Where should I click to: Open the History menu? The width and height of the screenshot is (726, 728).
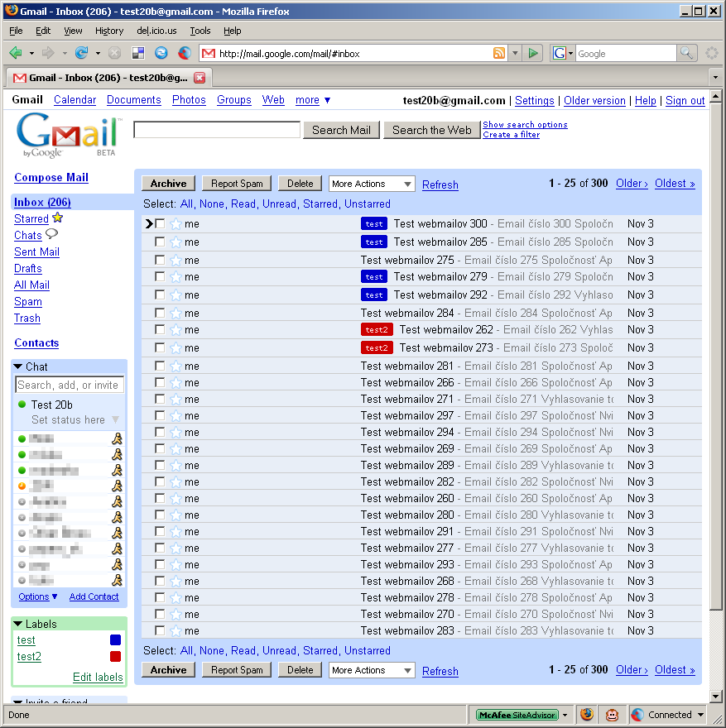(x=109, y=31)
